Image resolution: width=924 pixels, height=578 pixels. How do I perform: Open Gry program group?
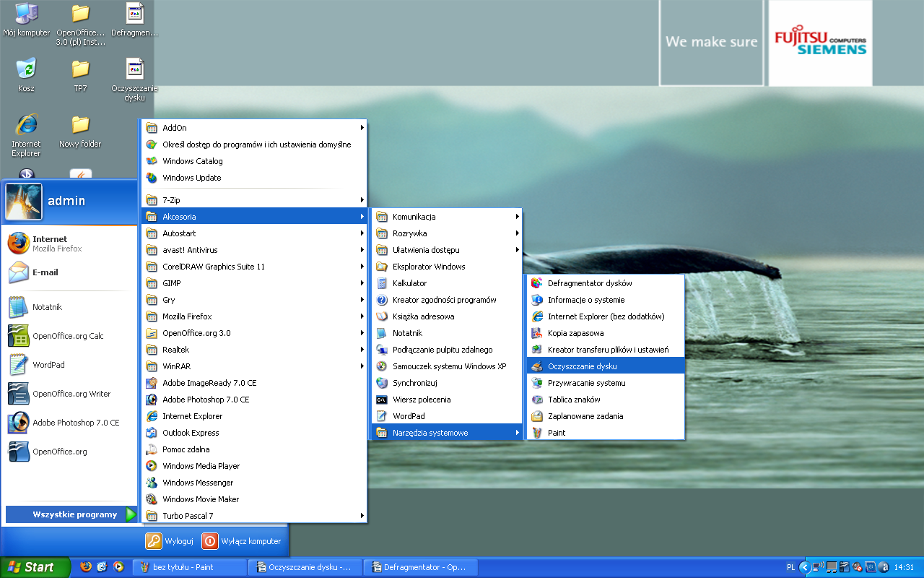[254, 300]
